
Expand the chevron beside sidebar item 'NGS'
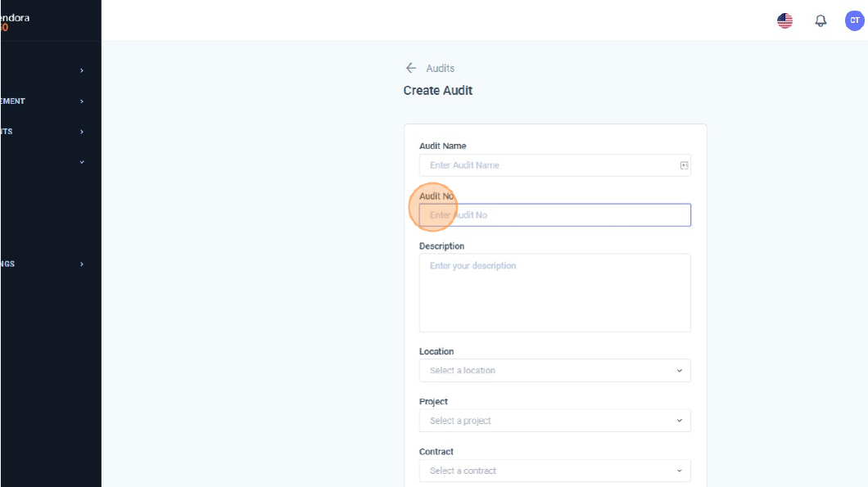82,264
